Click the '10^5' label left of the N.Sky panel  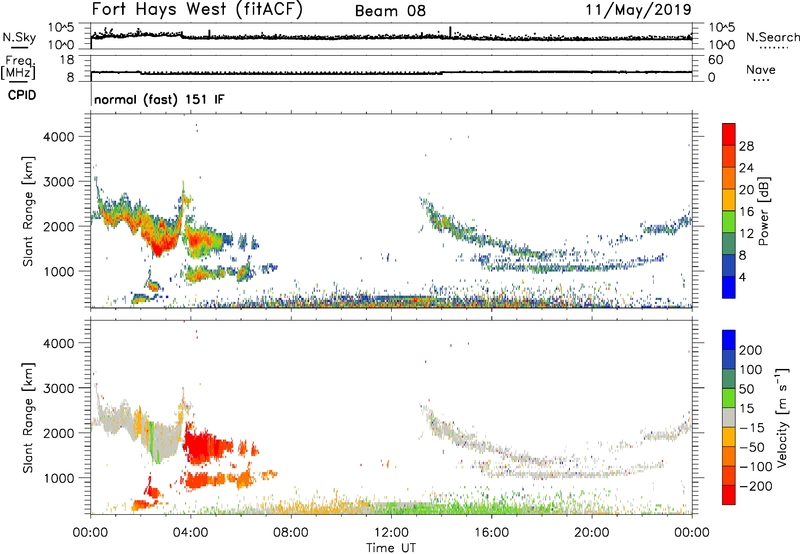coord(61,27)
